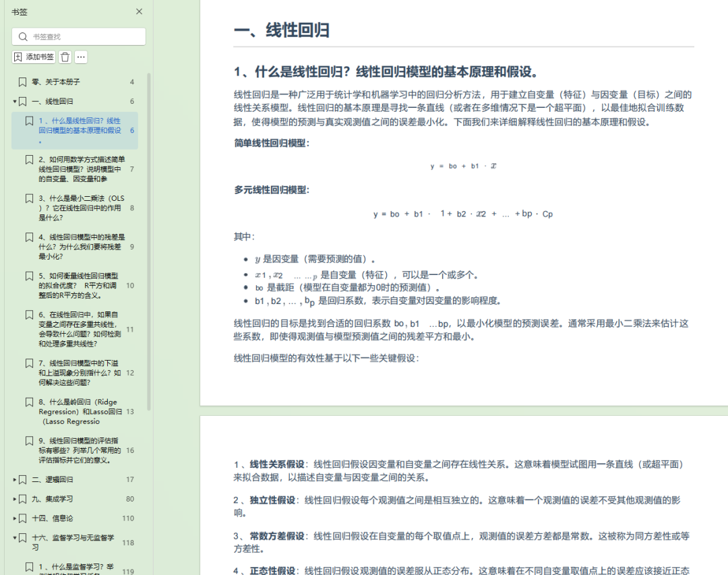Screen dimensions: 728x575
Task: Click the bookmark icon beside 4、线性回归模型中的残差
Action: click(x=29, y=237)
